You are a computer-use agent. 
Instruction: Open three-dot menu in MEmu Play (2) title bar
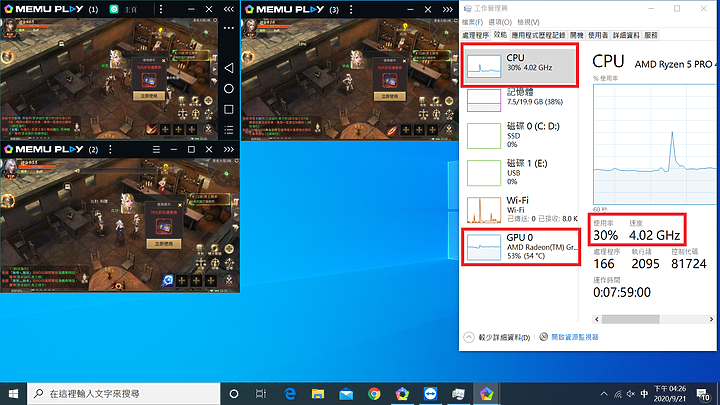pyautogui.click(x=110, y=149)
